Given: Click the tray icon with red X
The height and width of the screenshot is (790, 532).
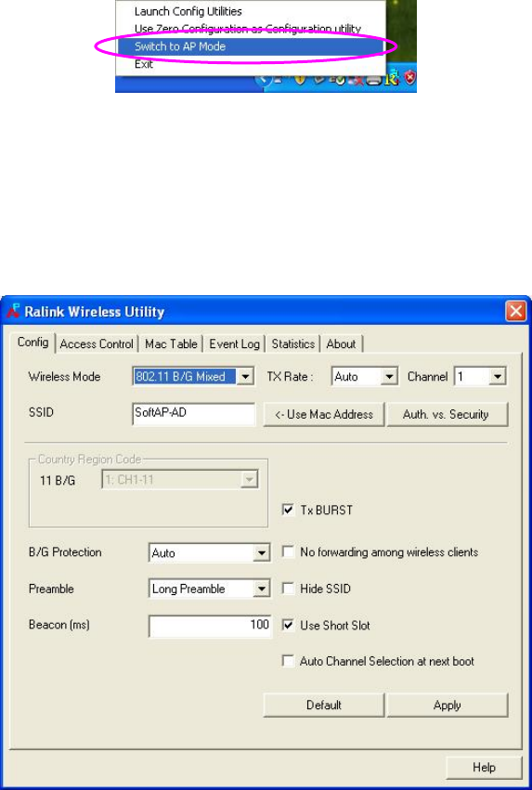Looking at the screenshot, I should coord(357,80).
